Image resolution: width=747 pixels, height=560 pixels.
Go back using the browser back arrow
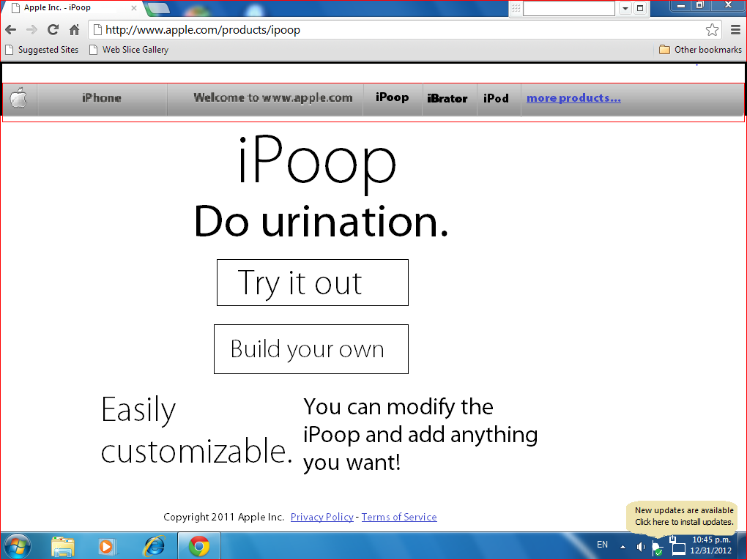(10, 29)
